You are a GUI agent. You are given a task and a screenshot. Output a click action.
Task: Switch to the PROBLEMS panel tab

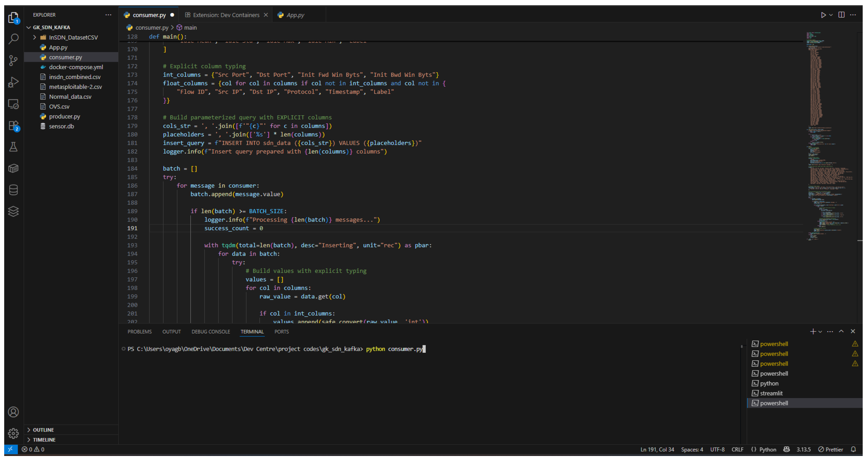point(139,331)
